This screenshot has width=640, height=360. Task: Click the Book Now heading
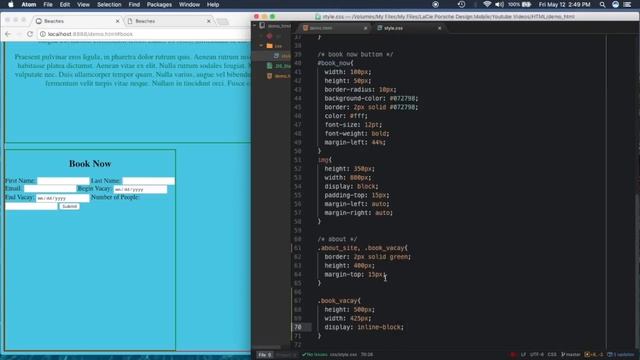pos(90,163)
